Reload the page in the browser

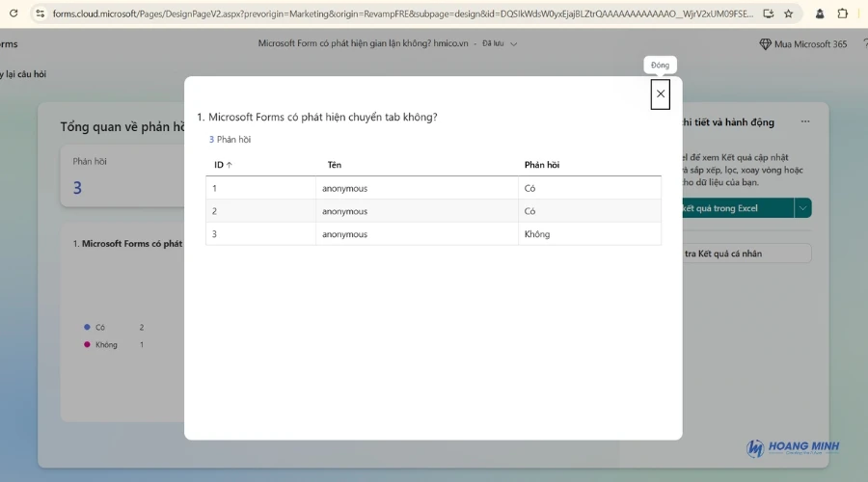click(14, 13)
